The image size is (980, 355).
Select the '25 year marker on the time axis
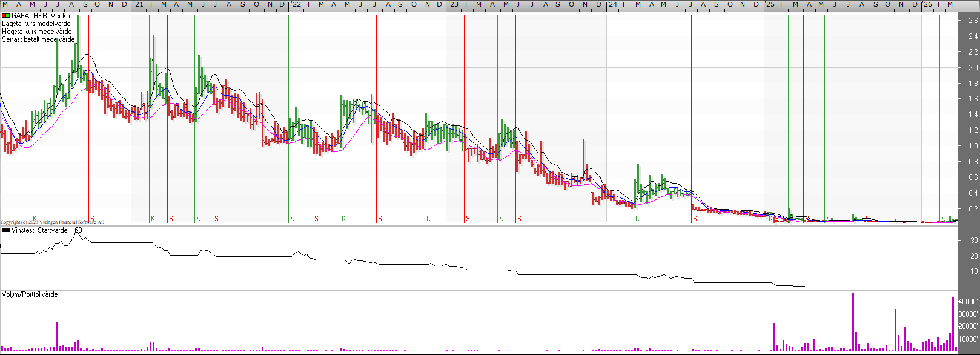tap(769, 4)
